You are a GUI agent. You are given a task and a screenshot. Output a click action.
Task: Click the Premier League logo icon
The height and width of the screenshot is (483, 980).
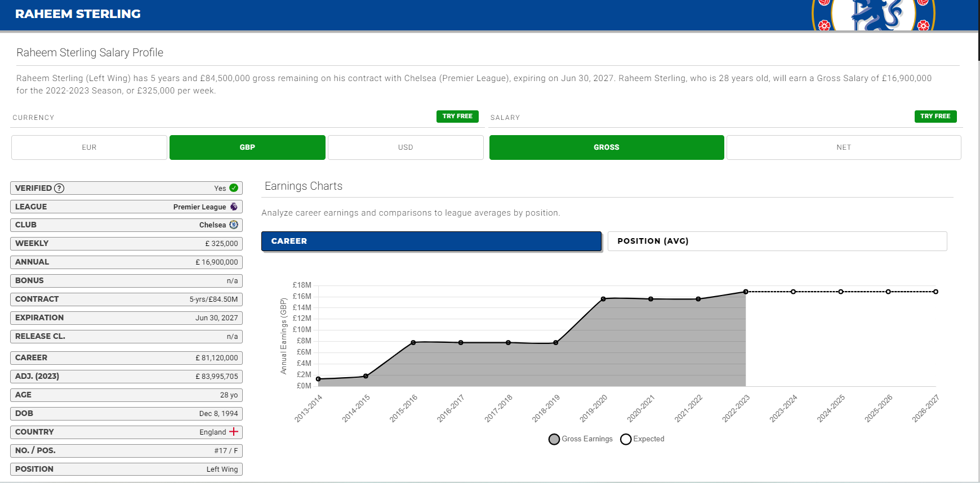coord(234,207)
